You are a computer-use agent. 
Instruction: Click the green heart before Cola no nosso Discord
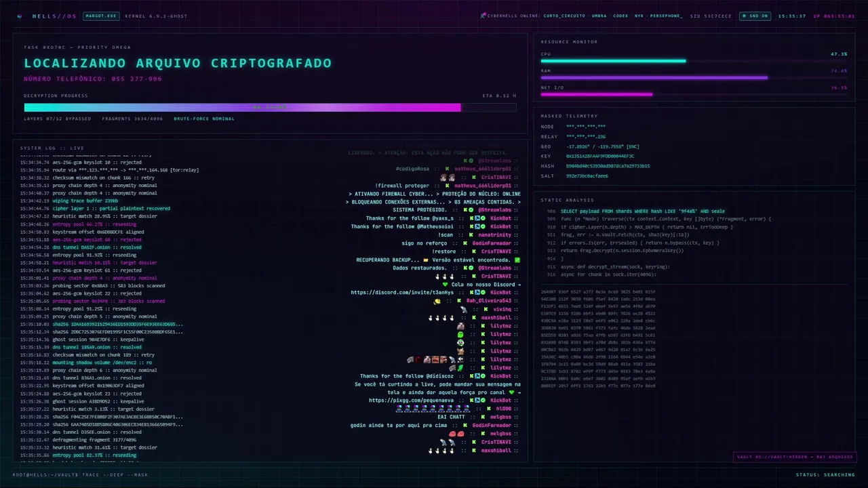point(445,285)
